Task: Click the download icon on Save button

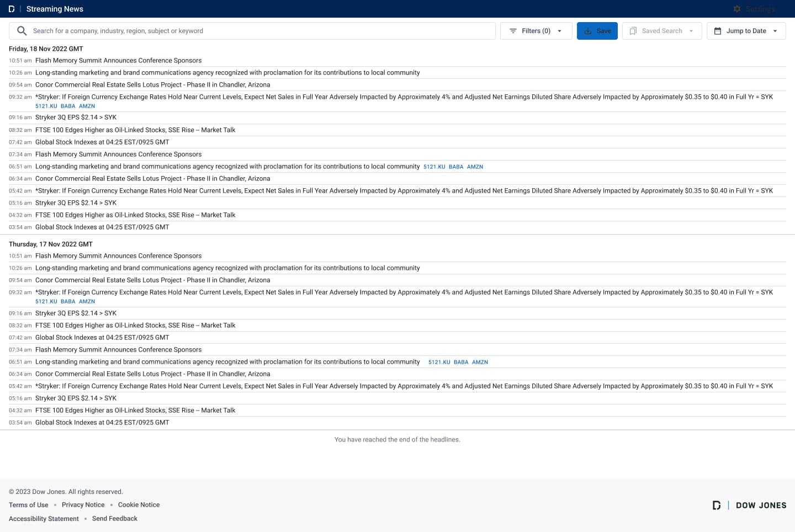Action: [588, 31]
